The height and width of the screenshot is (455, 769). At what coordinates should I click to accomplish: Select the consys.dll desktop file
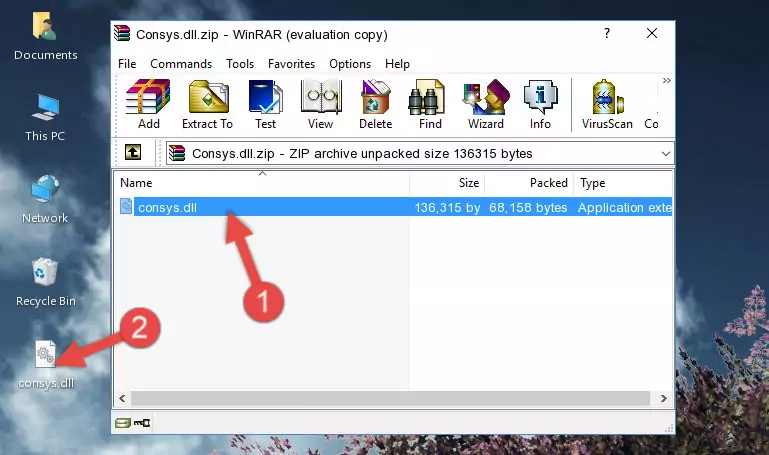[46, 365]
